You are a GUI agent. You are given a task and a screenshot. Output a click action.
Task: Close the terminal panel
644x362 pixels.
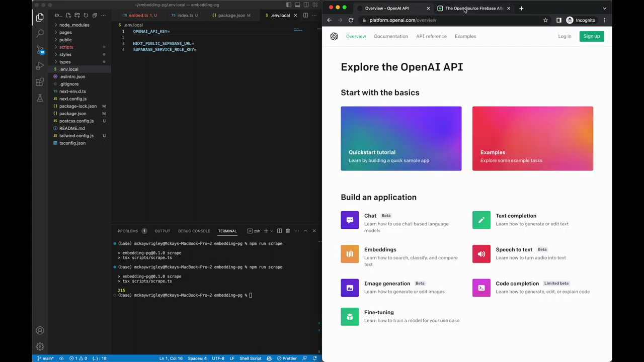[314, 231]
